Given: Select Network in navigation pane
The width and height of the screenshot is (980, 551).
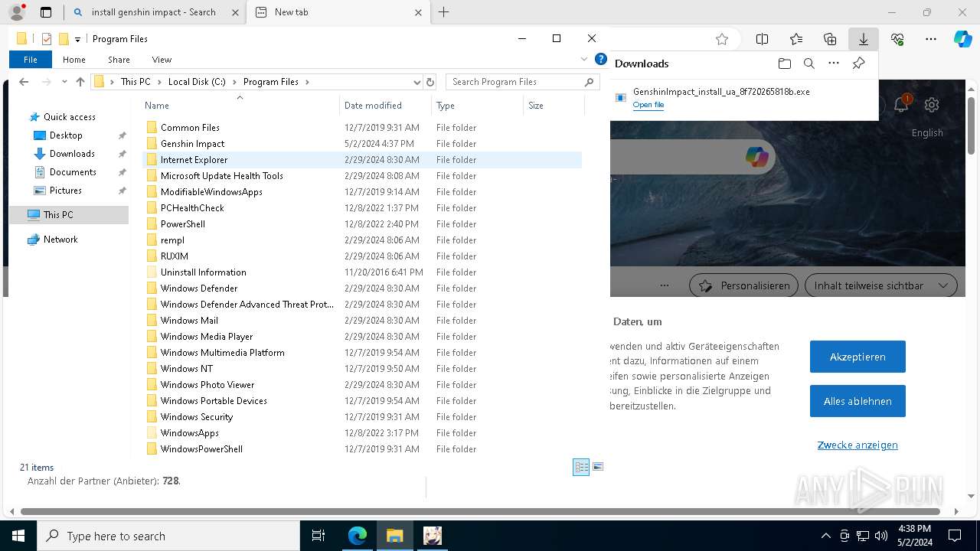Looking at the screenshot, I should point(60,240).
